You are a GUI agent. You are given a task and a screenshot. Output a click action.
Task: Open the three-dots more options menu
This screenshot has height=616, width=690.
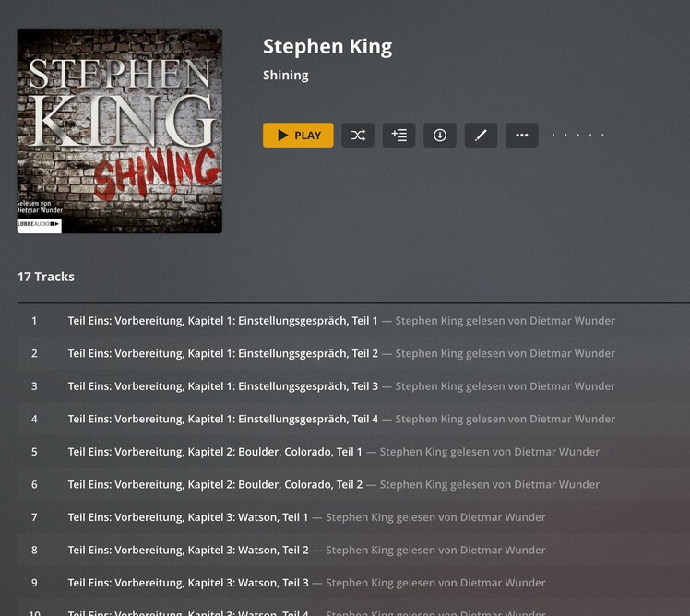521,135
